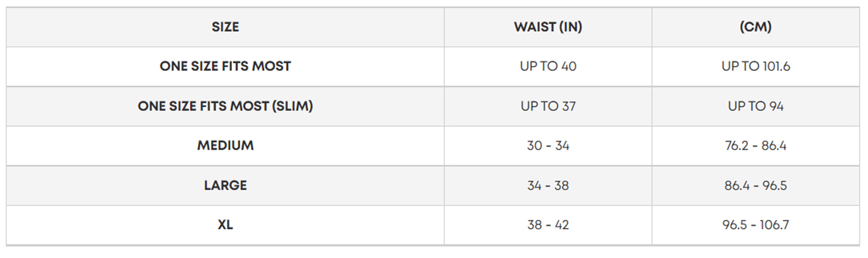Click the UP TO 40 waist value

[548, 66]
